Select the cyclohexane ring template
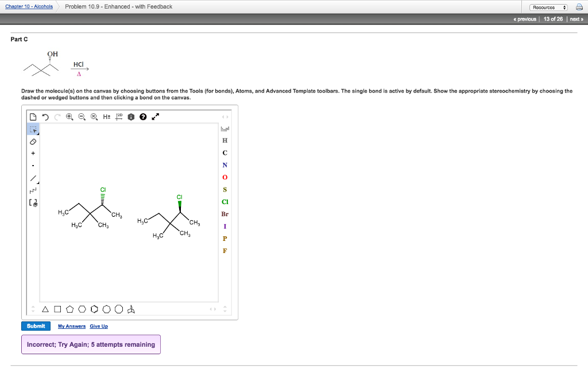588x368 pixels. click(x=82, y=309)
